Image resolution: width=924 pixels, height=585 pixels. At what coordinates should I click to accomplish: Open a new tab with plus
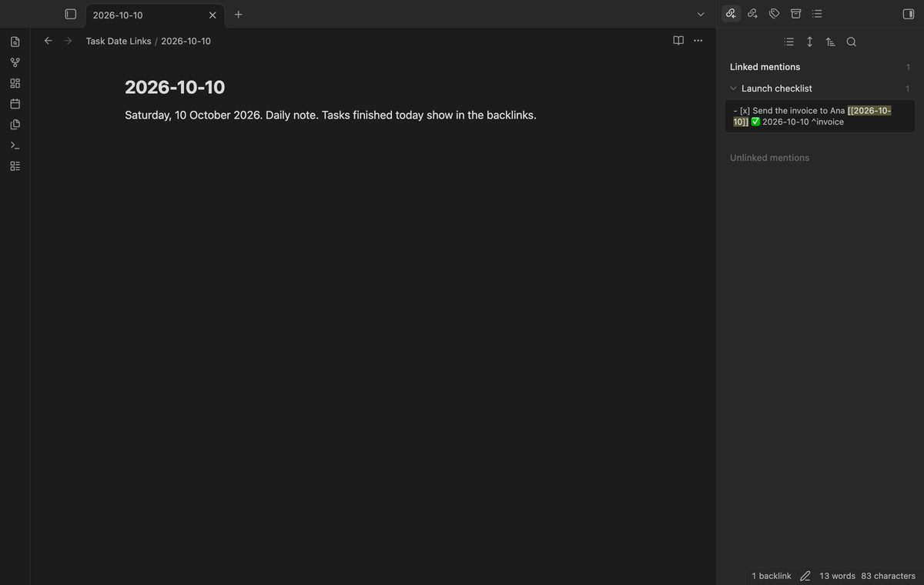(x=239, y=14)
